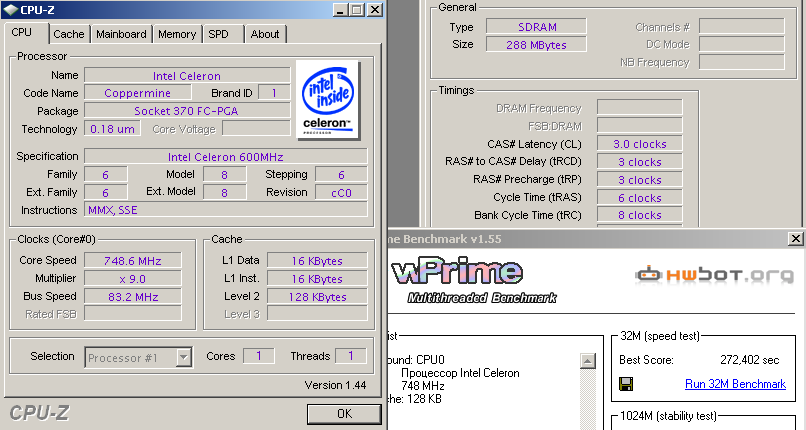The width and height of the screenshot is (806, 430).
Task: Open the Mainboard tab
Action: (121, 34)
